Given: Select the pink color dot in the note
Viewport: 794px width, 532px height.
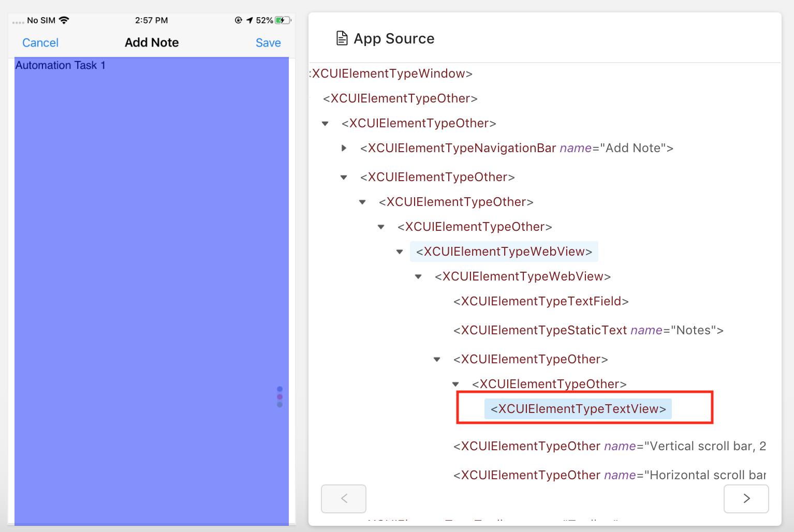Looking at the screenshot, I should pyautogui.click(x=280, y=396).
